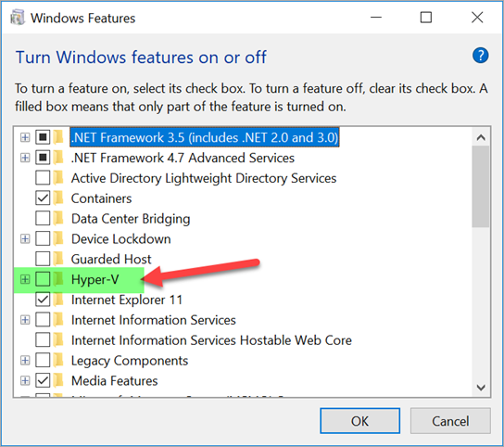
Task: Click the Media Features folder icon
Action: (x=58, y=380)
